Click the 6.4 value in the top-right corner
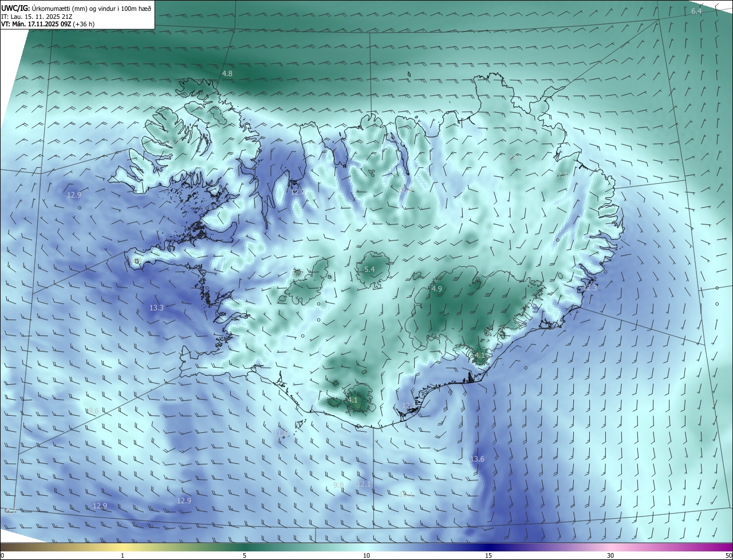 click(696, 11)
